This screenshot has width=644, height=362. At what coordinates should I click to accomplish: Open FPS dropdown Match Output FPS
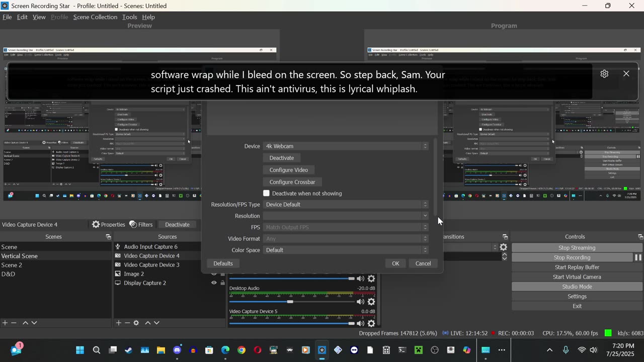click(x=346, y=227)
